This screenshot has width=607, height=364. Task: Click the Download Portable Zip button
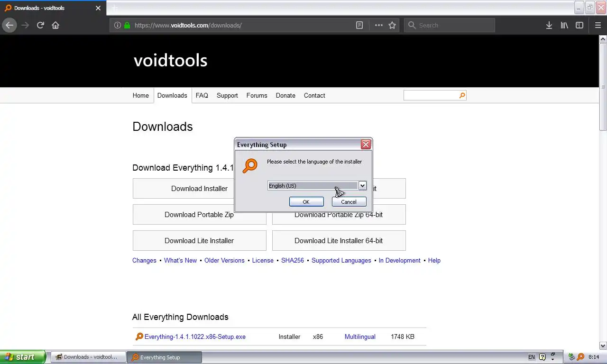[199, 215]
